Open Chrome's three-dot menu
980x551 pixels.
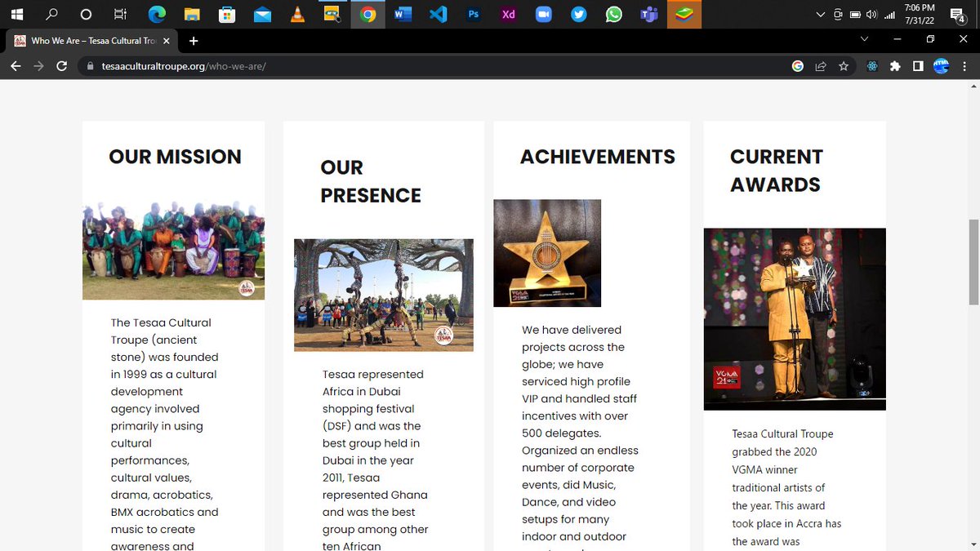[x=964, y=66]
